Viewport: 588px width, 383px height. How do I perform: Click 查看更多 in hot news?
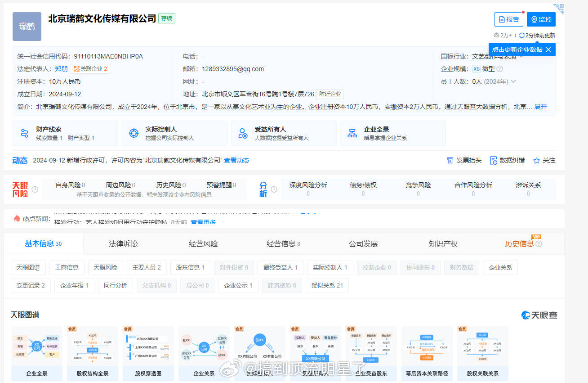point(203,222)
